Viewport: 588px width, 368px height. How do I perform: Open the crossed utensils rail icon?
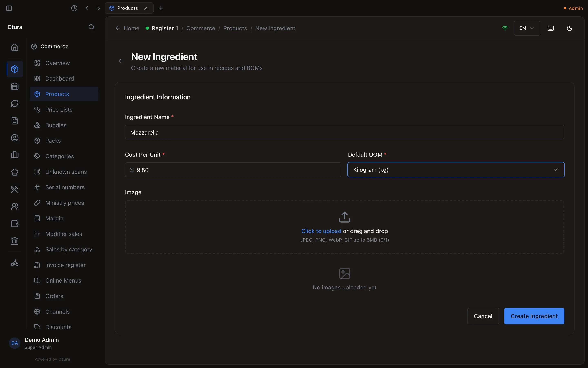[14, 189]
